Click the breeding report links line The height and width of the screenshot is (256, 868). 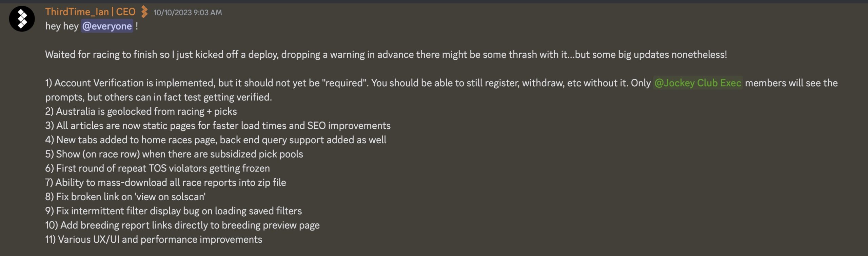pos(182,225)
